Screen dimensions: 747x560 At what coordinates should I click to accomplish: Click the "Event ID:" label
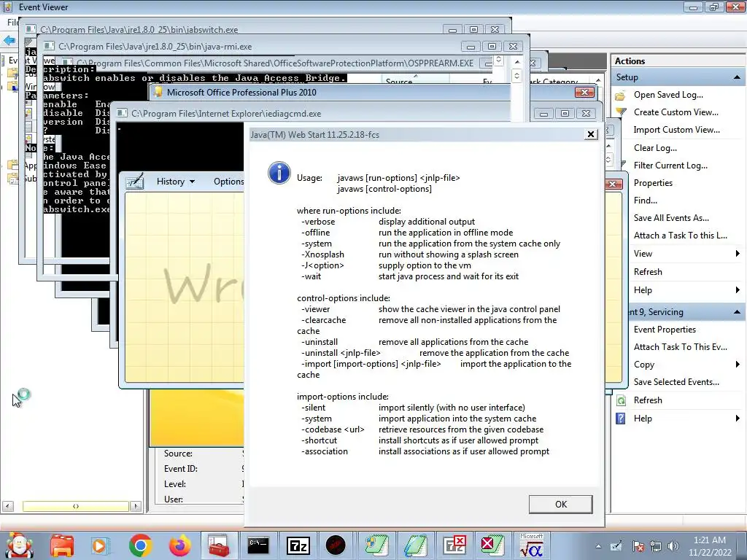181,469
